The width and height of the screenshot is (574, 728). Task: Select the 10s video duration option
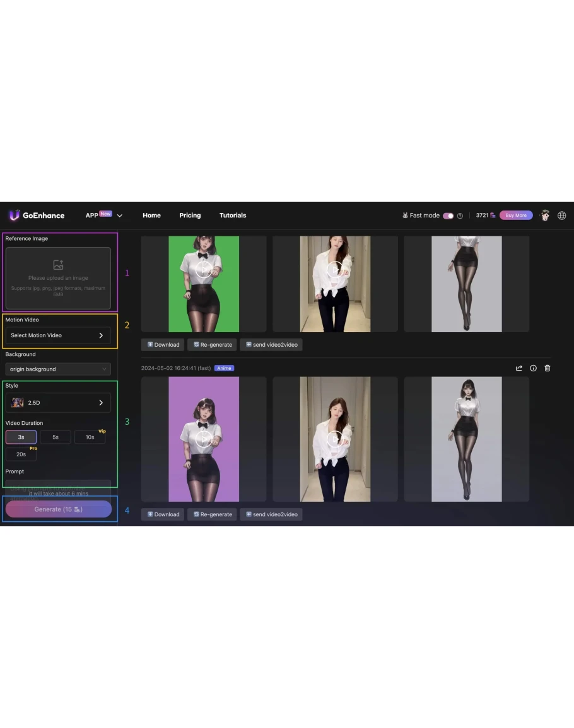point(90,437)
